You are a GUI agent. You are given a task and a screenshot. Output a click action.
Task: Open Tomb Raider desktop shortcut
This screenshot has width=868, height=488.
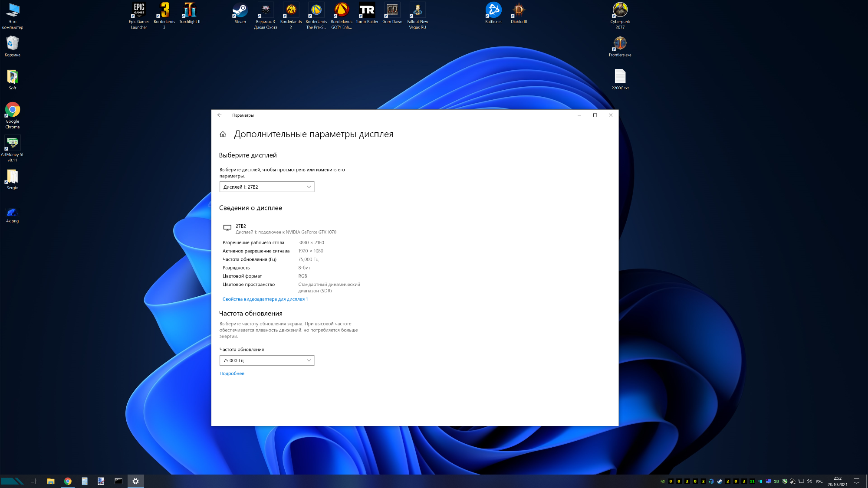[367, 10]
